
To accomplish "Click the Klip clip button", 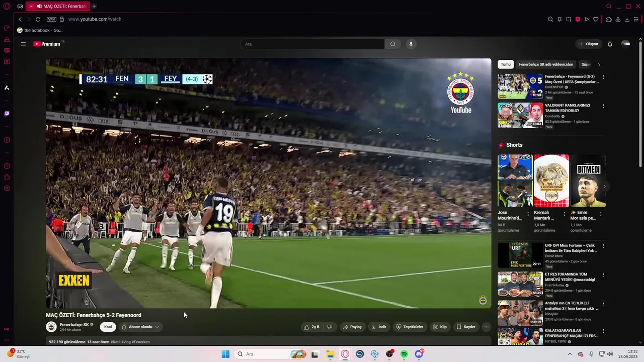I will [x=440, y=327].
